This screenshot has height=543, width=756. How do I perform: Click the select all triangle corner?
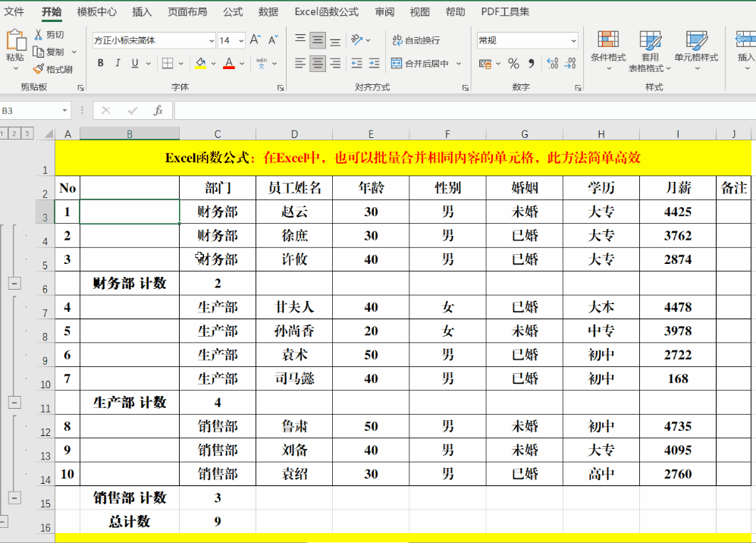click(49, 134)
